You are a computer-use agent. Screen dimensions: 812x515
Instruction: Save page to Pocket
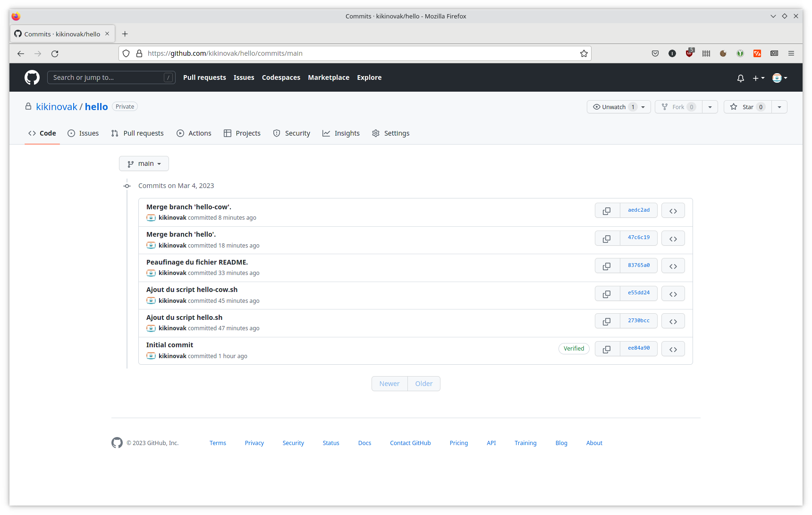655,53
